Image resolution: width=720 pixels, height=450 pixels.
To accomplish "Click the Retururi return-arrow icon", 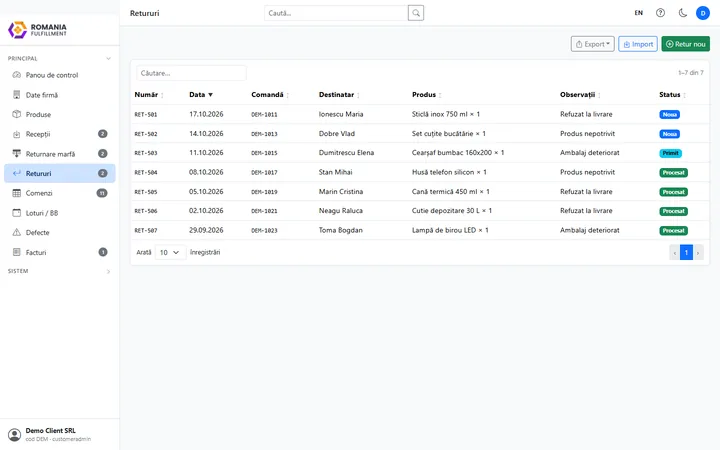I will (17, 173).
